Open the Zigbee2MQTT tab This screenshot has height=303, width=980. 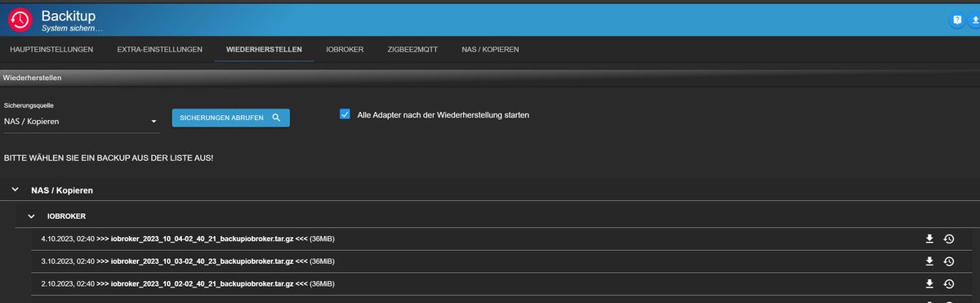click(412, 49)
